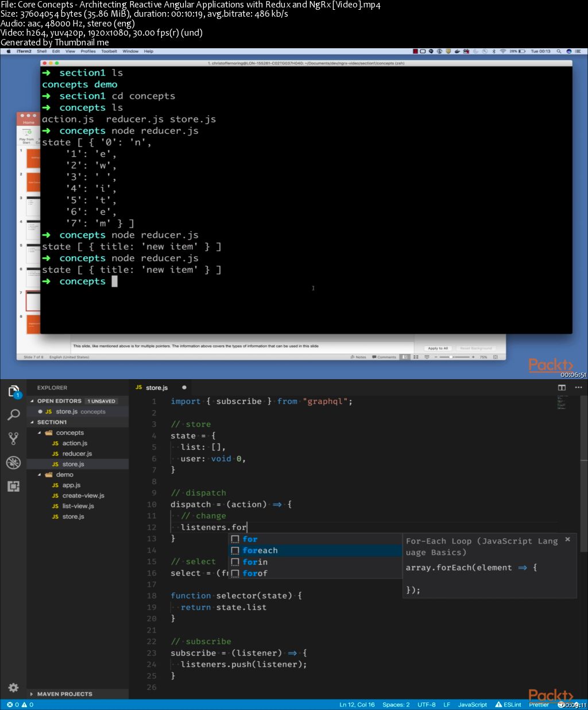Click the 1 UNSAVED badge
This screenshot has width=588, height=710.
click(x=102, y=401)
